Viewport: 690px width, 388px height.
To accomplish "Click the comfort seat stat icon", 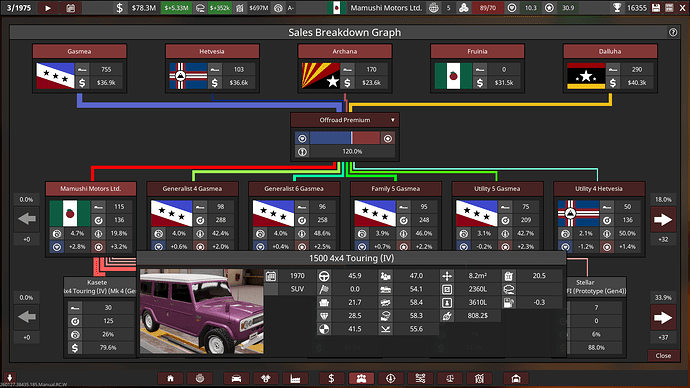I will (x=324, y=302).
